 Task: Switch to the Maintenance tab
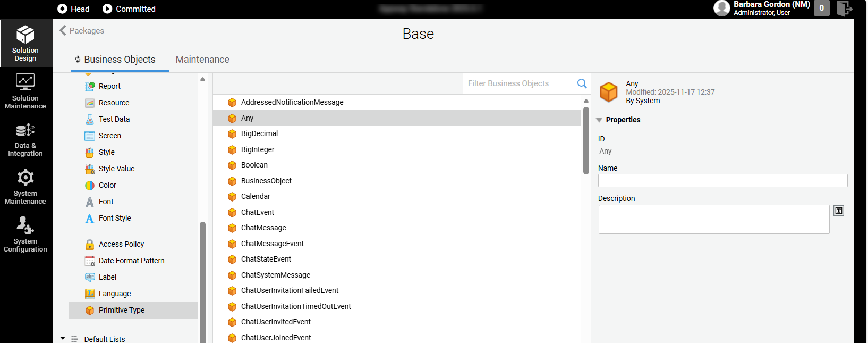click(202, 60)
